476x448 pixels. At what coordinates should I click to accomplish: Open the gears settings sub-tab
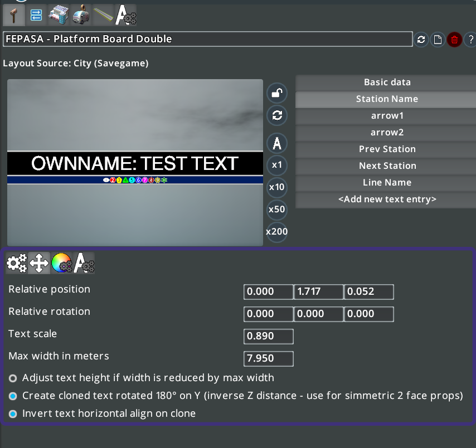tap(17, 263)
